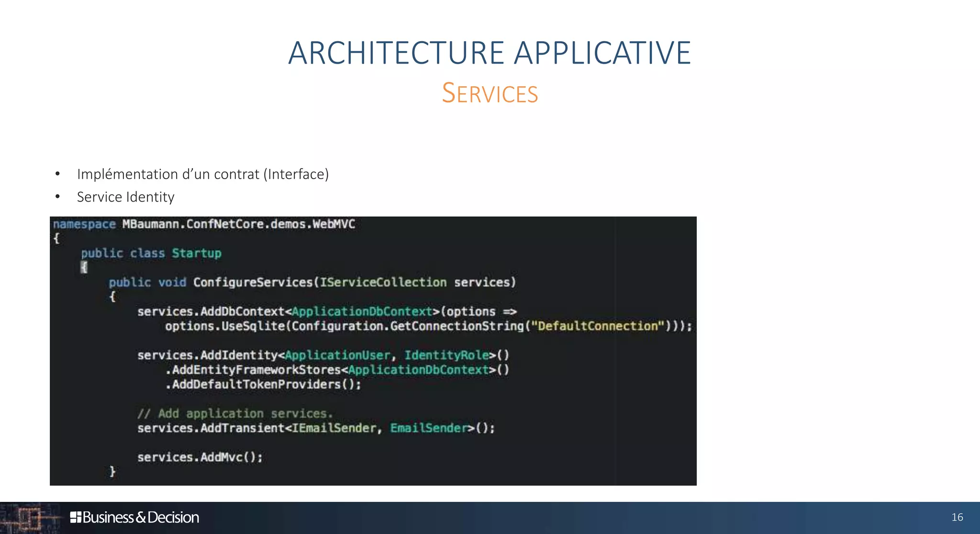Click the '// Add application services.' comment
The height and width of the screenshot is (534, 980).
click(x=235, y=413)
